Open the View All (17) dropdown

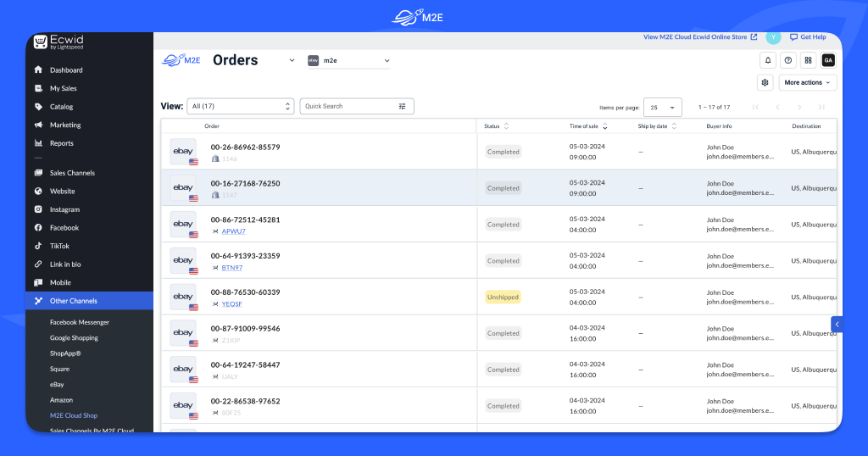click(240, 106)
